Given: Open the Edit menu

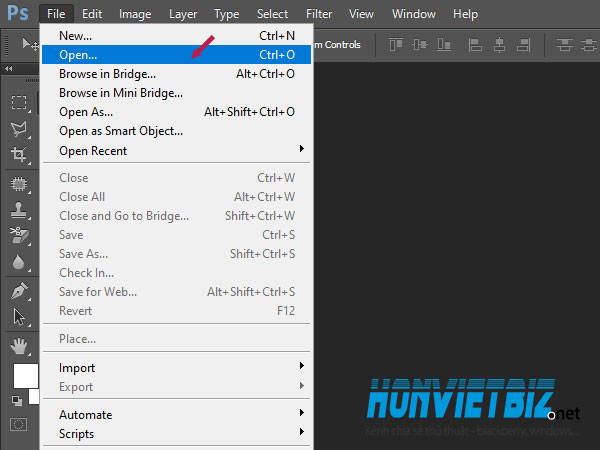Looking at the screenshot, I should pos(92,14).
